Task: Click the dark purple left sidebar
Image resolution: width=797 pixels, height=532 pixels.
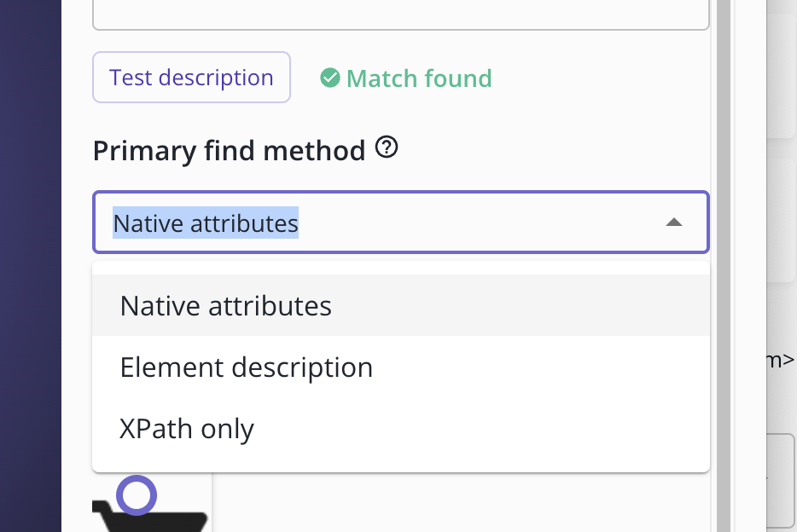Action: point(31,266)
